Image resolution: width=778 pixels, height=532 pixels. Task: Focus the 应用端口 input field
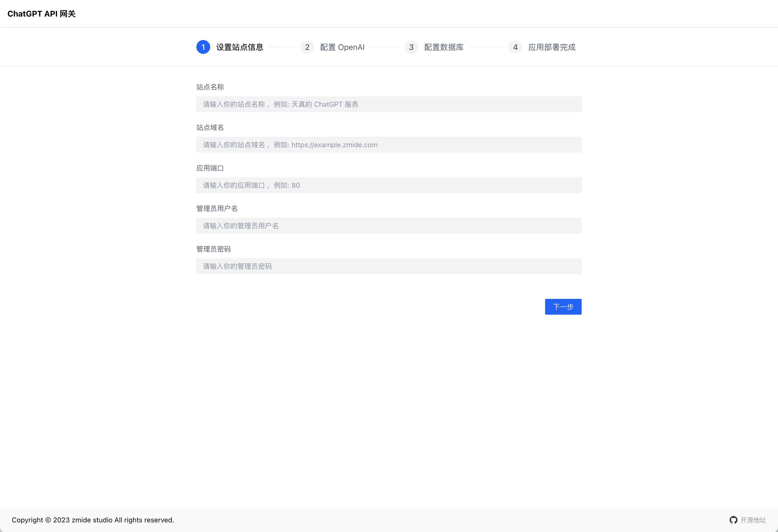pos(389,185)
